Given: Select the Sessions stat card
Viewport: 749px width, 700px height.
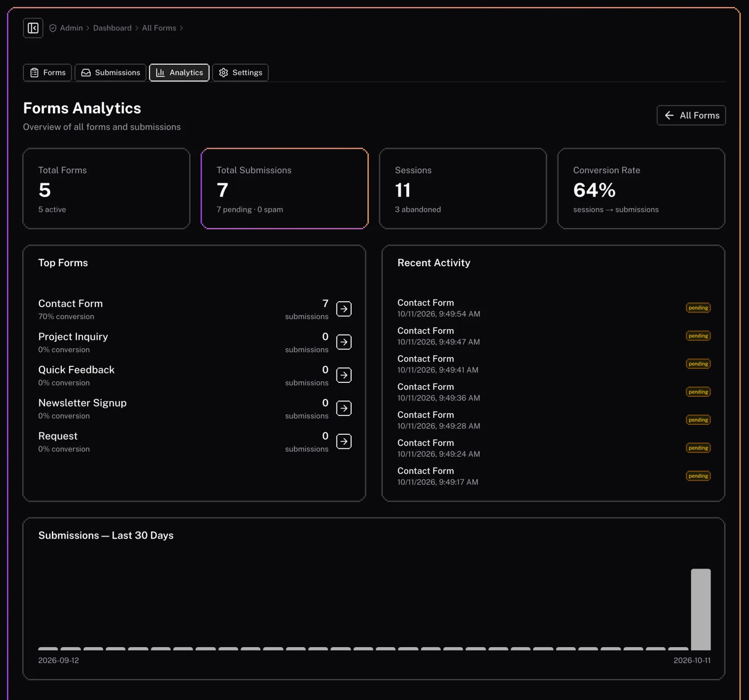Looking at the screenshot, I should (x=463, y=189).
